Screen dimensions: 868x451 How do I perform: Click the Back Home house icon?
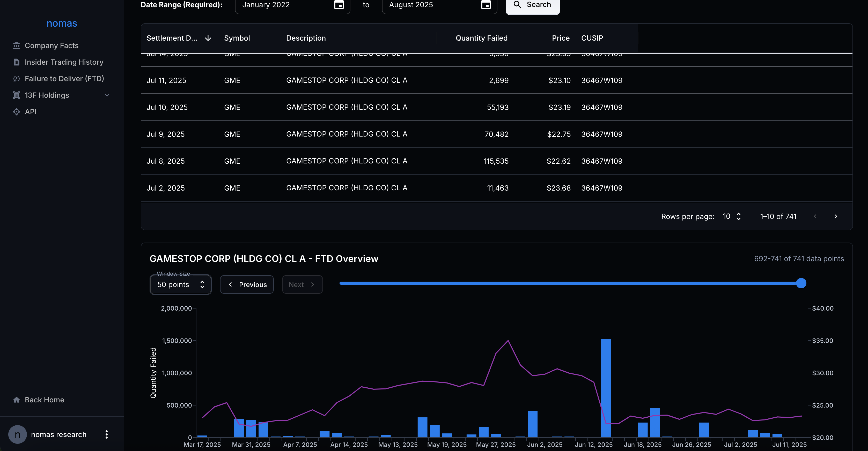17,400
